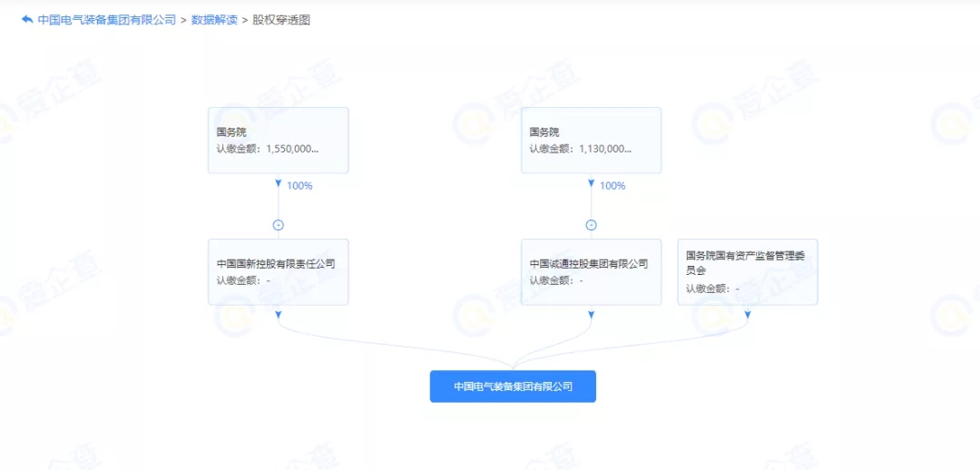Viewport: 980px width, 470px height.
Task: Click the arrow below 中国国新控股有限责任公司 node
Action: 279,315
